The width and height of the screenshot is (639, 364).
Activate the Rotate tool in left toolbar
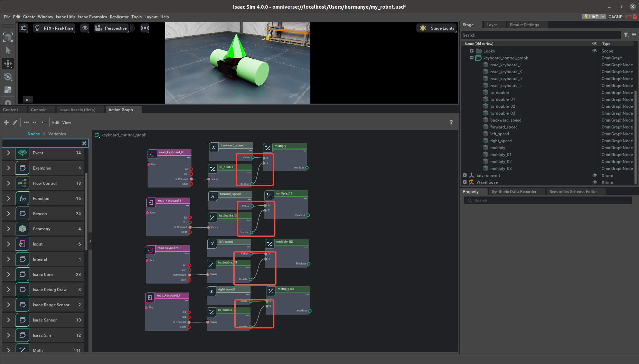tap(8, 77)
